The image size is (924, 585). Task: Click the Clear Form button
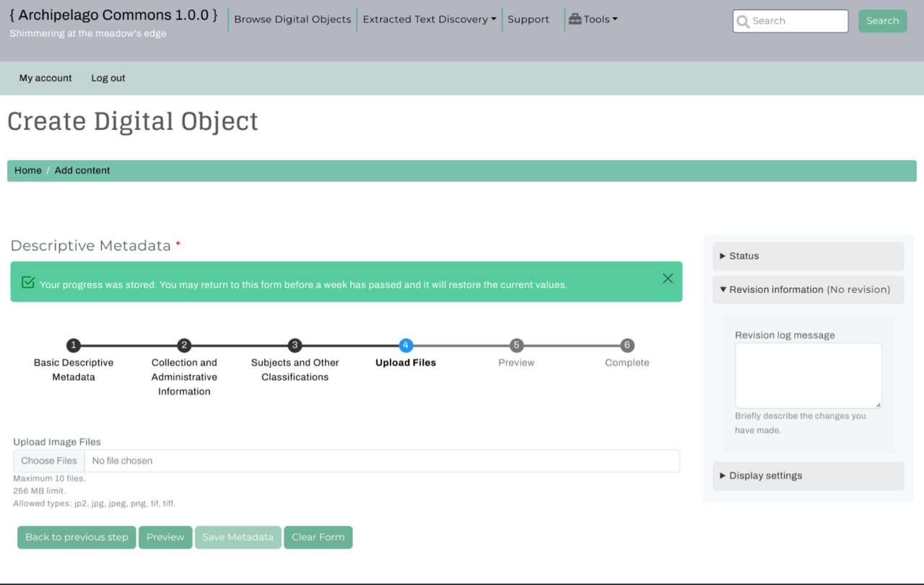point(318,537)
